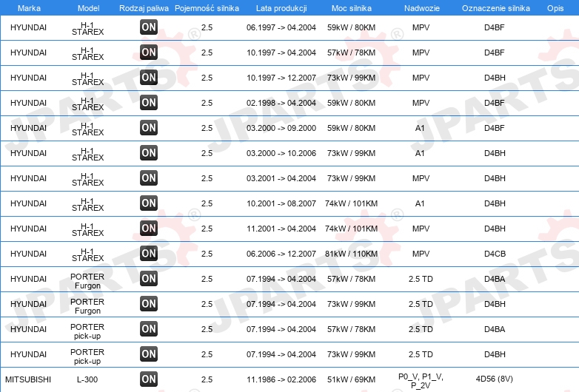Image resolution: width=579 pixels, height=392 pixels.
Task: Select the Marka column header
Action: 29,8
